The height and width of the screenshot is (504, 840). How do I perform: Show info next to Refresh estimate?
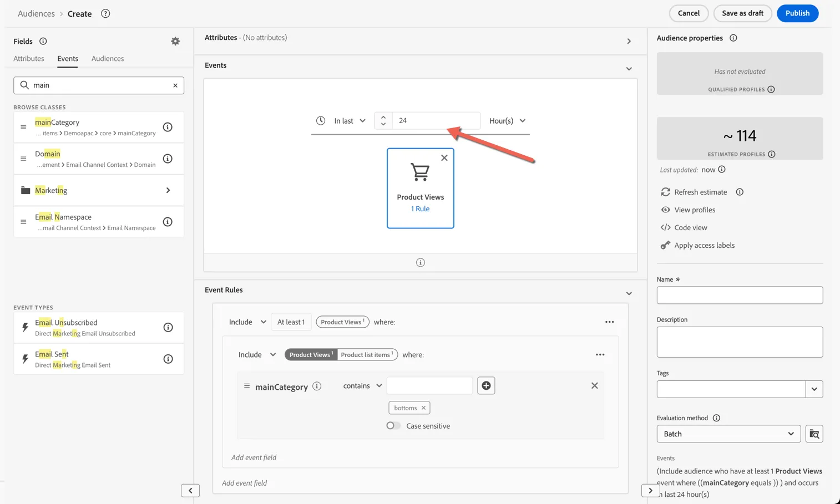tap(740, 192)
